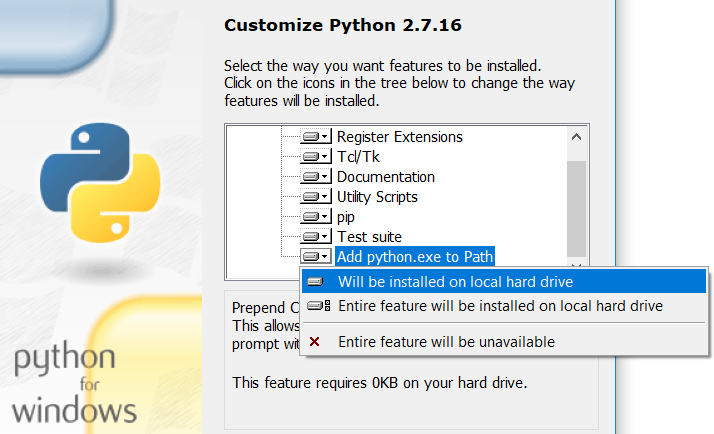Select the Utility Scripts tree row
Image resolution: width=714 pixels, height=434 pixels.
[377, 197]
